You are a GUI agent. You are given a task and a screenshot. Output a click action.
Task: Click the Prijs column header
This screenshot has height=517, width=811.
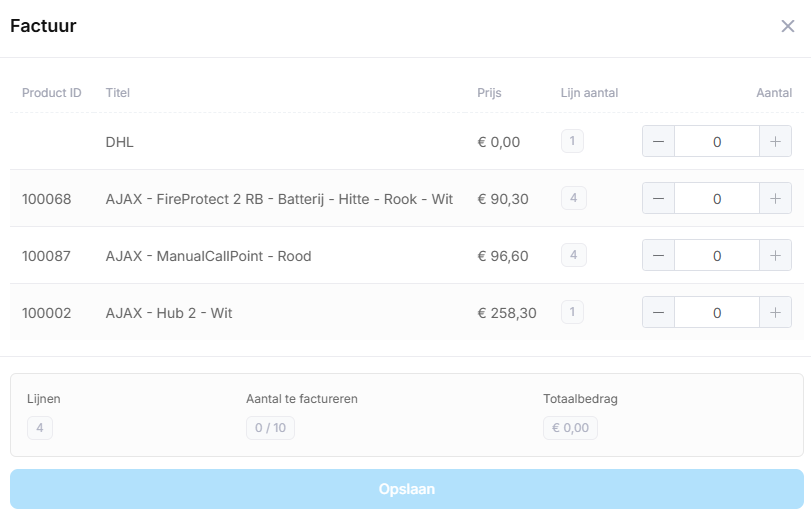coord(489,93)
